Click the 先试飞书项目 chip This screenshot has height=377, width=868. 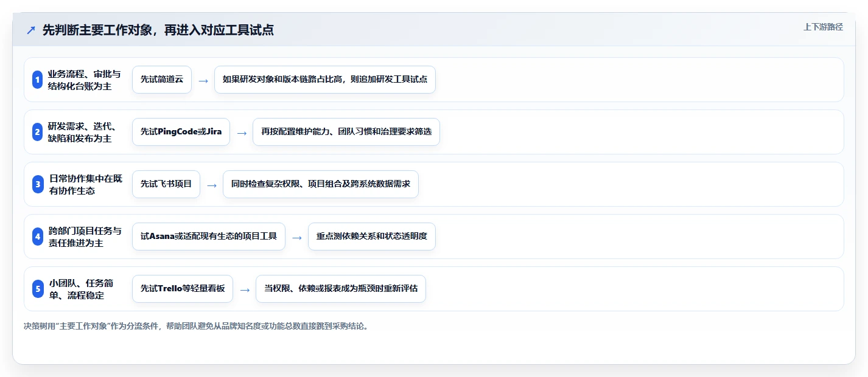click(x=166, y=184)
